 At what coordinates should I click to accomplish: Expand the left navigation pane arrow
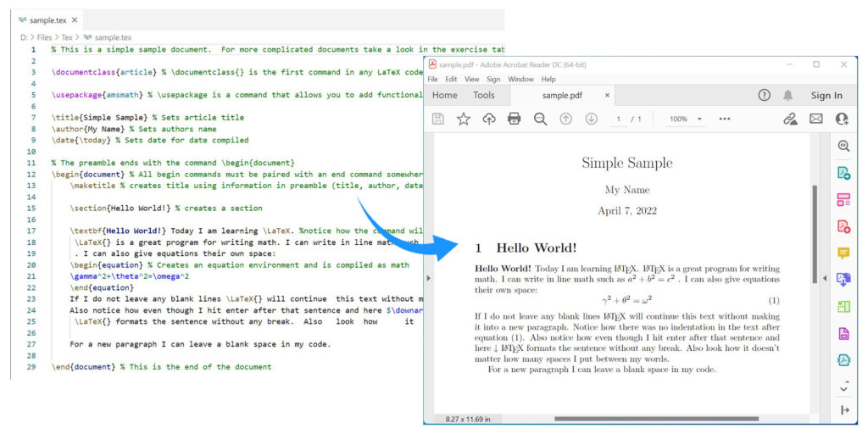pyautogui.click(x=427, y=278)
